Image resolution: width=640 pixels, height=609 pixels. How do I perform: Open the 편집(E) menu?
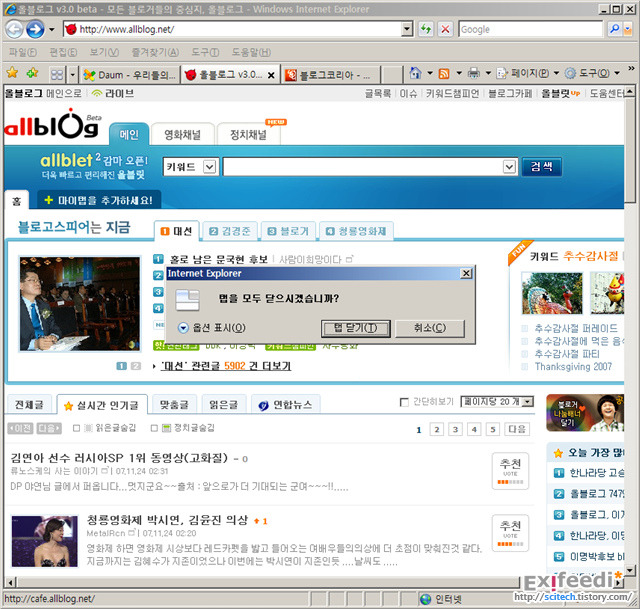[x=63, y=52]
